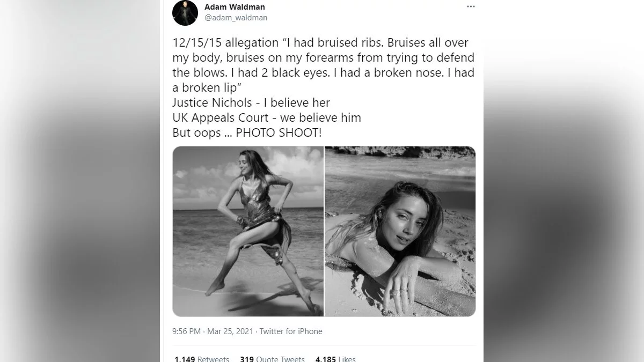Screen dimensions: 644x362
Task: Open the right photo of woman lying on sand
Action: pyautogui.click(x=400, y=231)
